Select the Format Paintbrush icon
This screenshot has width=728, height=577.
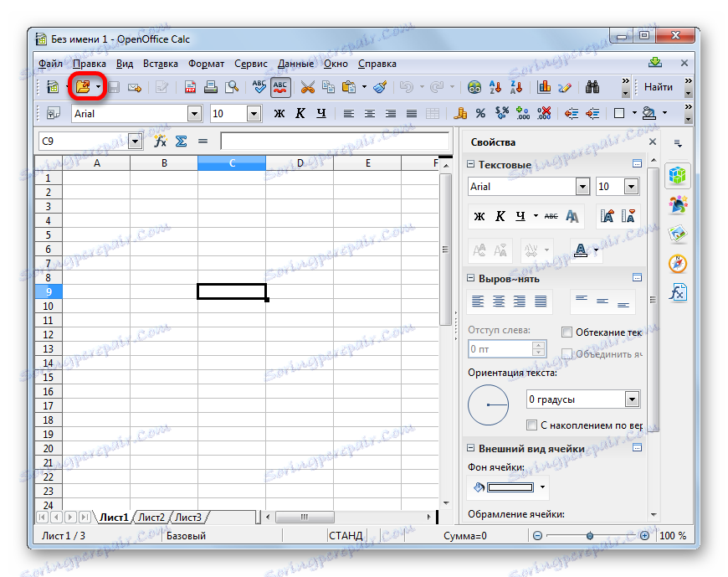(x=380, y=87)
